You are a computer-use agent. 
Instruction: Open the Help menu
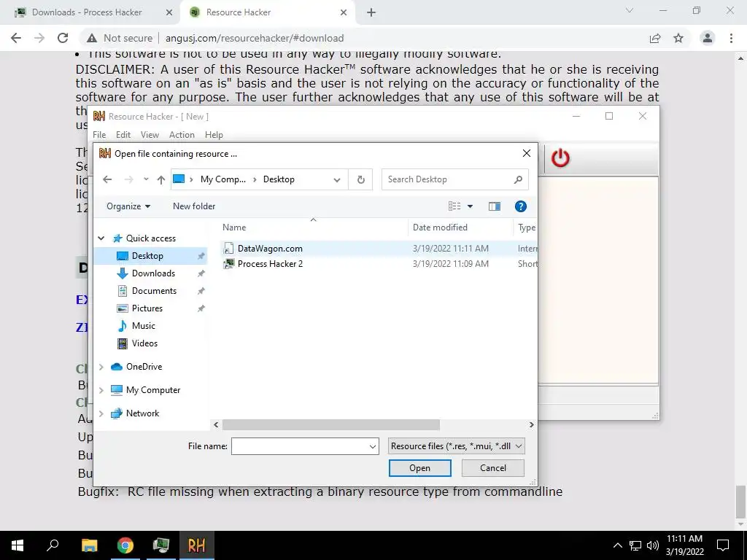[214, 135]
